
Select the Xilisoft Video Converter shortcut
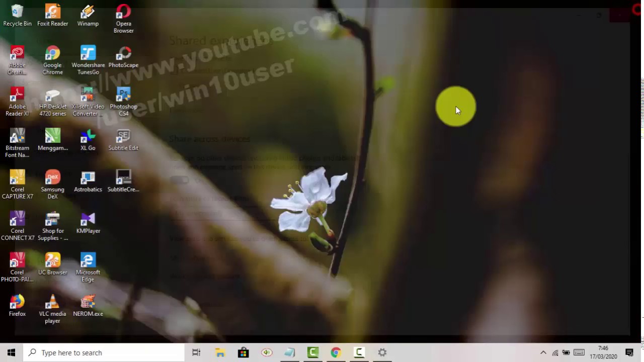coord(88,102)
